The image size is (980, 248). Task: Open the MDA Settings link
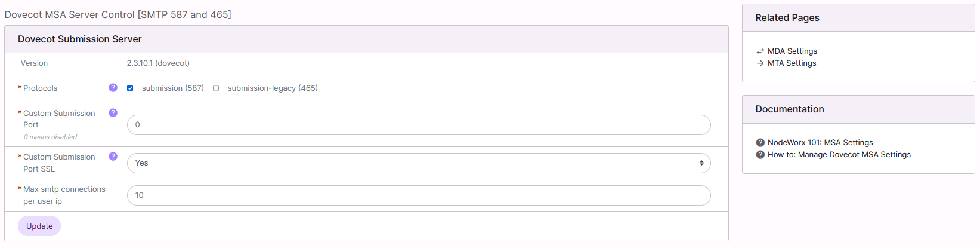[x=792, y=51]
